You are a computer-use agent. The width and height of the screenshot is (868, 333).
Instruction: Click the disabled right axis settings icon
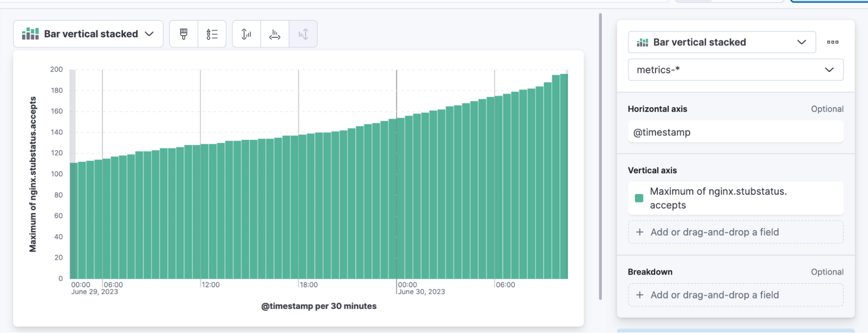pyautogui.click(x=303, y=34)
